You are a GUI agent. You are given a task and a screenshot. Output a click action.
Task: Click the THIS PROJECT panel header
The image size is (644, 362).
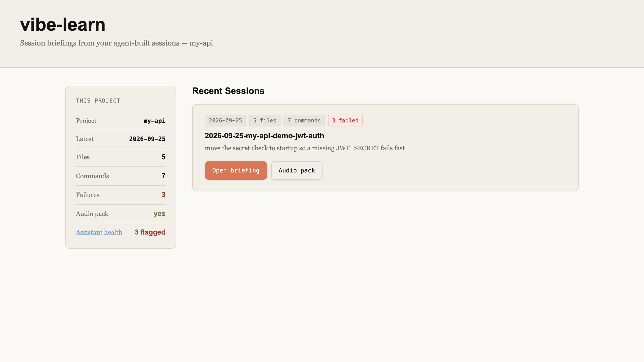tap(98, 101)
